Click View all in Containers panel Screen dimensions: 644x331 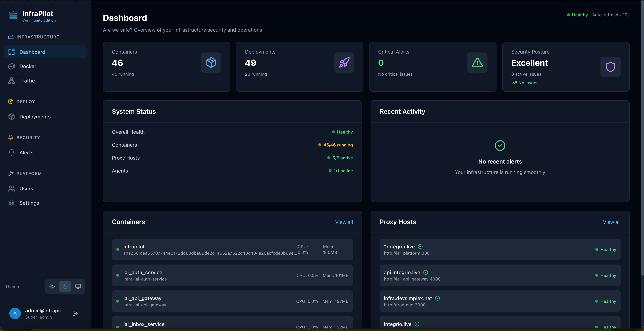(344, 222)
